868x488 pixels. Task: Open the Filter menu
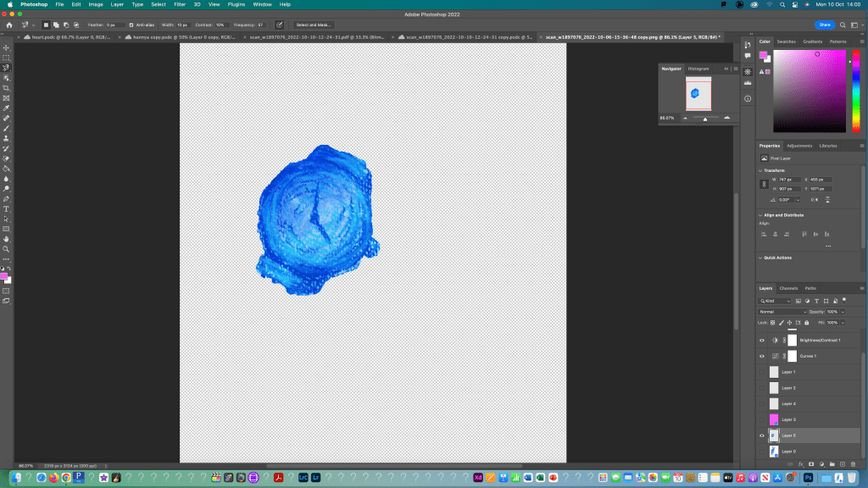[x=179, y=4]
